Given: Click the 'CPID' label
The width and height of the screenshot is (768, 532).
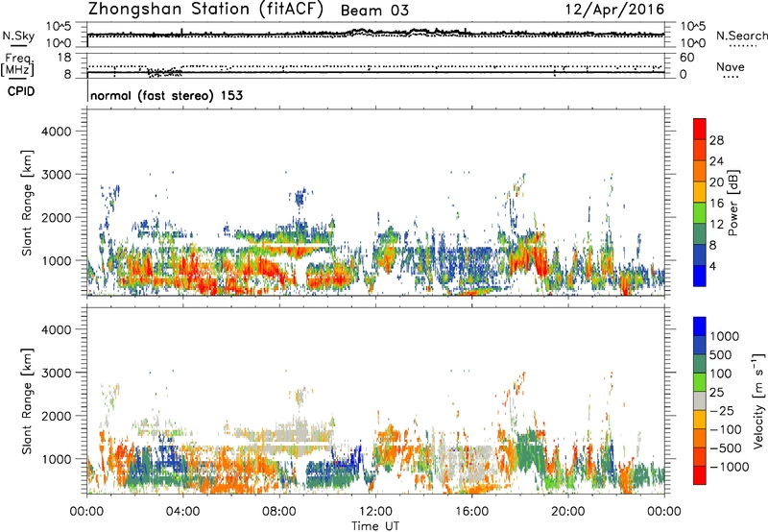Looking at the screenshot, I should (x=21, y=91).
